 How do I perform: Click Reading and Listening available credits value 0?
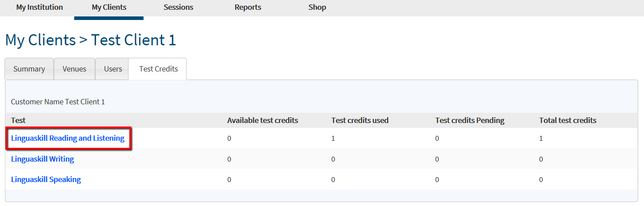coord(229,139)
